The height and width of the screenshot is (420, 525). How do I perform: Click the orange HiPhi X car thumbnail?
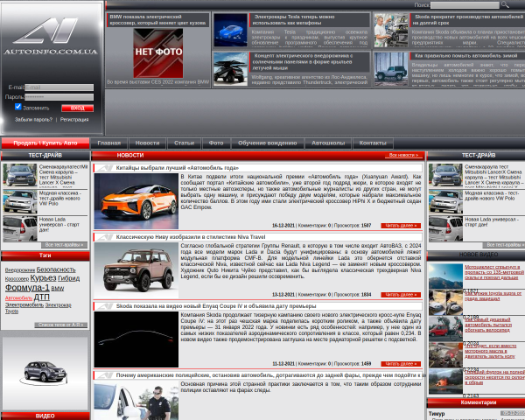point(136,201)
